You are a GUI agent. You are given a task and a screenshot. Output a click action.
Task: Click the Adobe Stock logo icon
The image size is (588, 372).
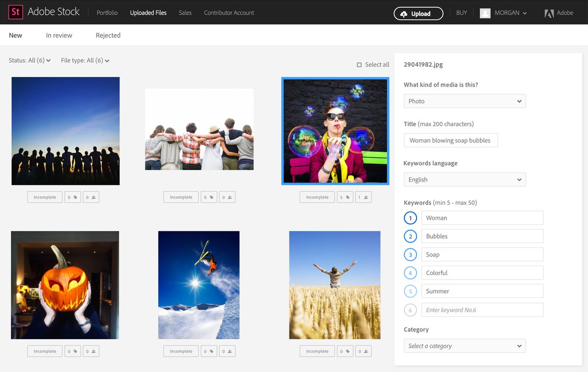[x=14, y=12]
